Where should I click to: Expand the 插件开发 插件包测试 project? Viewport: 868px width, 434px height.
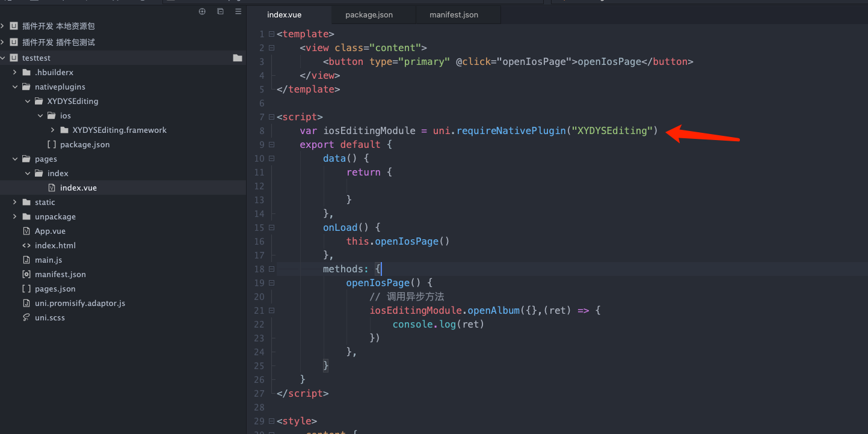(x=2, y=42)
